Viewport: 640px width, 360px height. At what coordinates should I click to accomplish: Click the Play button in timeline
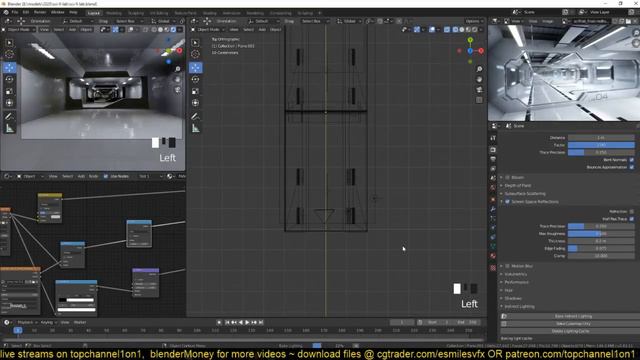(x=247, y=322)
